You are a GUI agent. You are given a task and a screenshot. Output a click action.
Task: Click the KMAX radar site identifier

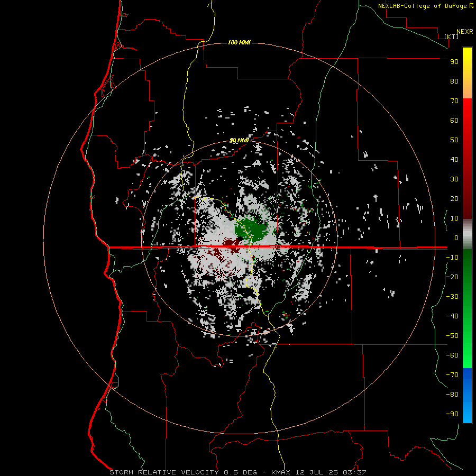pos(280,472)
